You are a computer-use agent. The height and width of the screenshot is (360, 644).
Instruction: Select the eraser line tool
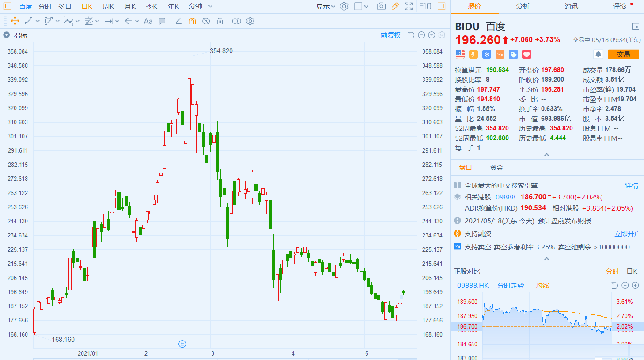tap(178, 21)
